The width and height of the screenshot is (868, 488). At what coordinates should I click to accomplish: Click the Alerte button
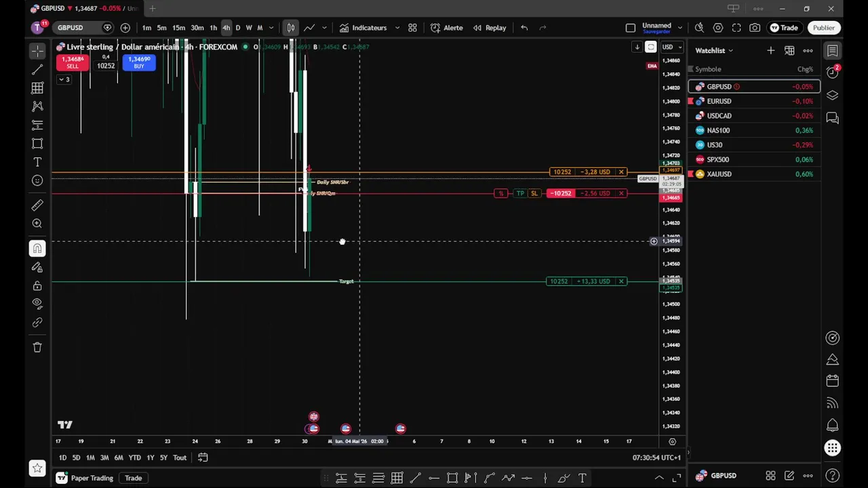pyautogui.click(x=446, y=28)
